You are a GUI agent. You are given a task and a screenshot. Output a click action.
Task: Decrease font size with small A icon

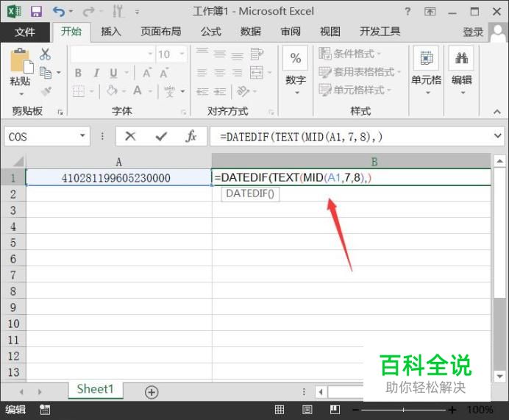pyautogui.click(x=164, y=73)
